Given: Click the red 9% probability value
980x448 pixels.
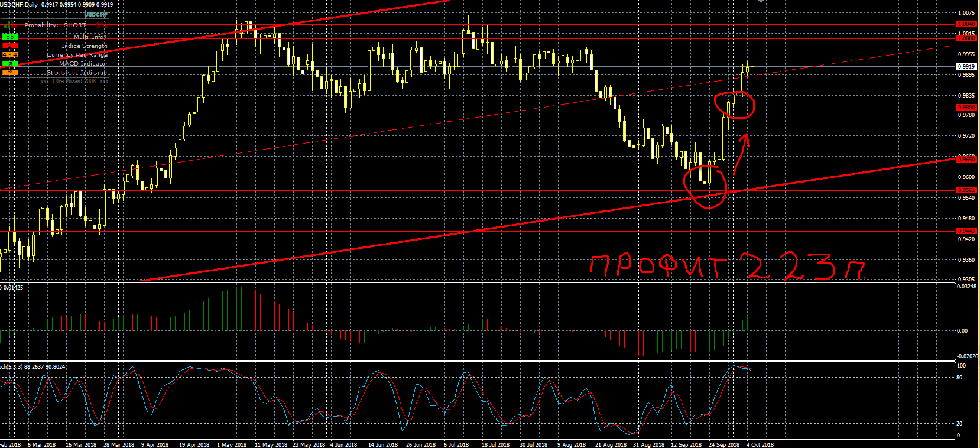Looking at the screenshot, I should [102, 25].
